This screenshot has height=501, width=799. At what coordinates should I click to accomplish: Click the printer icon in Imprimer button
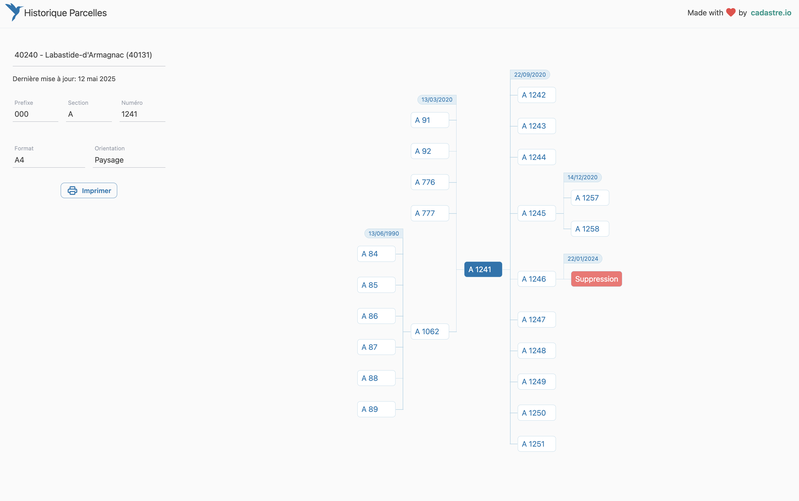pos(72,191)
